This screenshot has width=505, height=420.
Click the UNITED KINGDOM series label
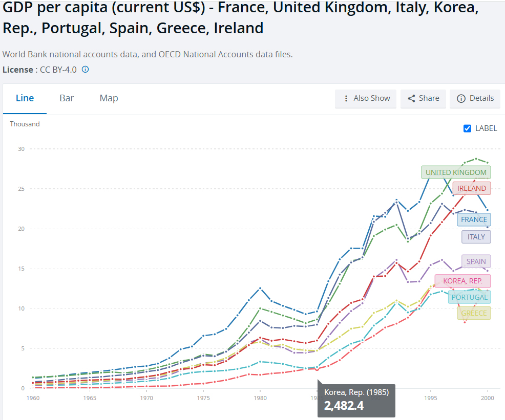coord(456,172)
